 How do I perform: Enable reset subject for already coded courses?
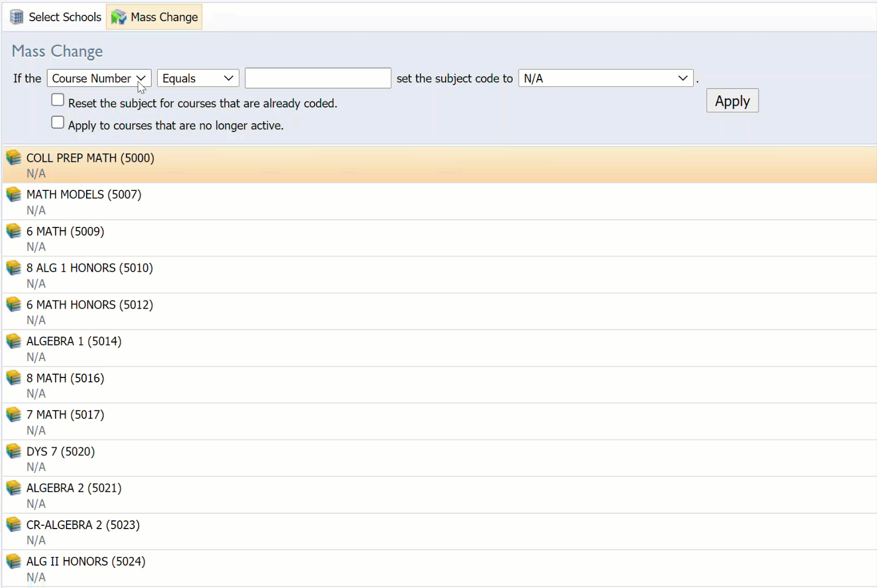pos(58,100)
